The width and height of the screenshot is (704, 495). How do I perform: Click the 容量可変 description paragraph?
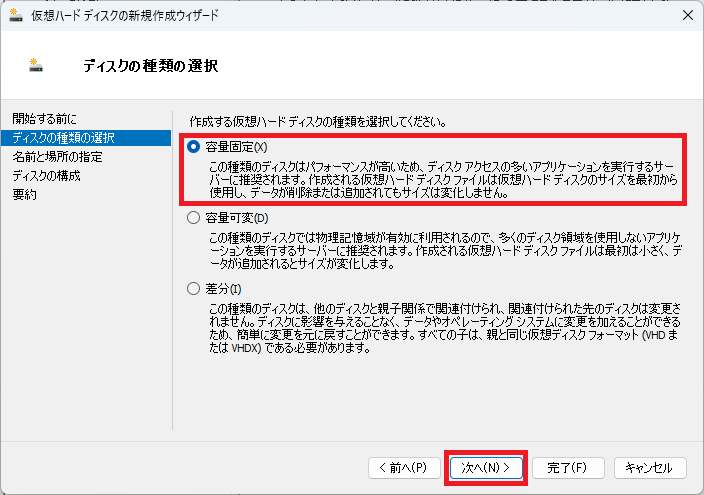(x=445, y=251)
